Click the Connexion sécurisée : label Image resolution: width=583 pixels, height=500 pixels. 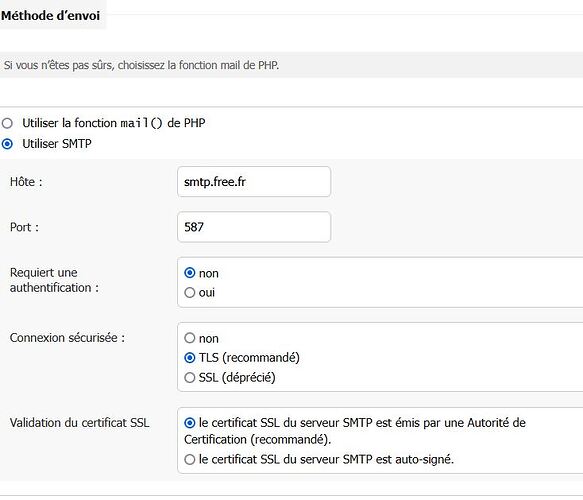coord(67,338)
